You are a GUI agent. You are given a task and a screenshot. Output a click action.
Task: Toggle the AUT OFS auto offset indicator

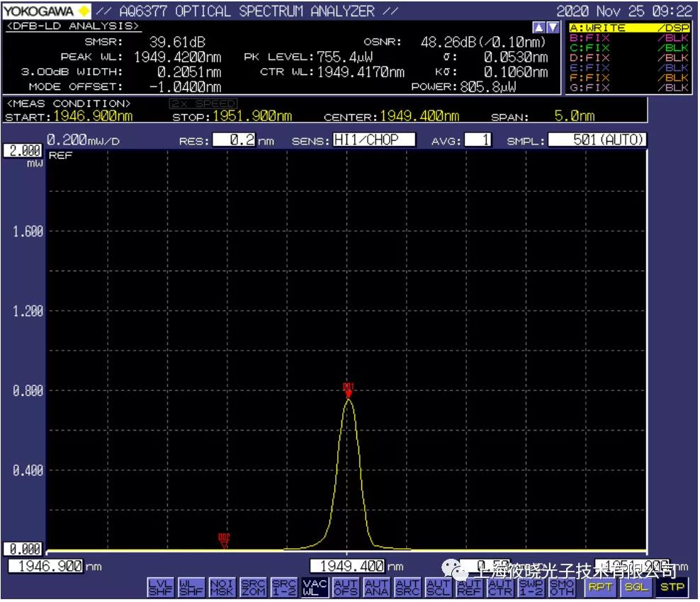(346, 587)
